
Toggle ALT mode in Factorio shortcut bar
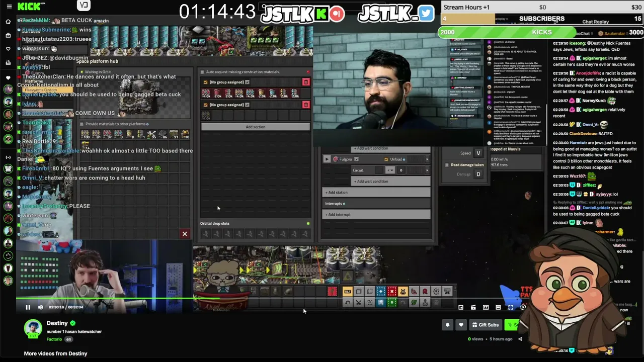348,292
